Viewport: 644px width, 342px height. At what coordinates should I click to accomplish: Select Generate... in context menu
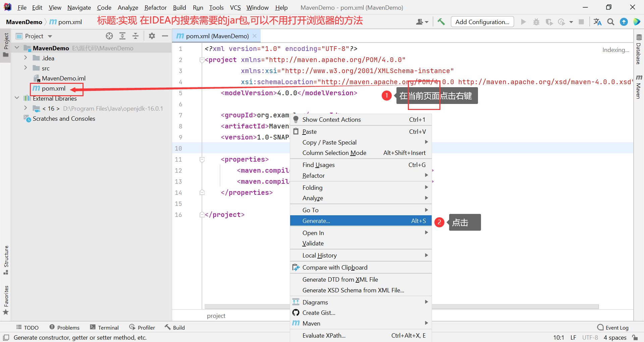pos(361,221)
